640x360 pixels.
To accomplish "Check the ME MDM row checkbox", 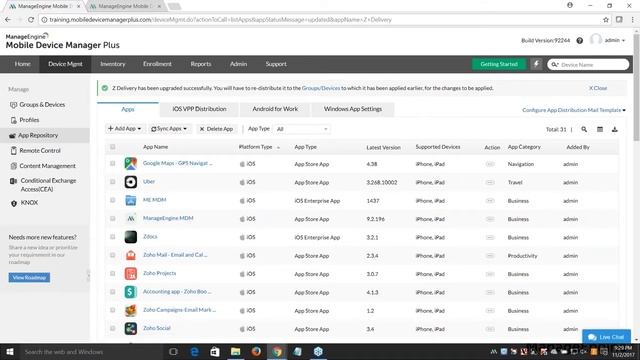I will click(113, 200).
